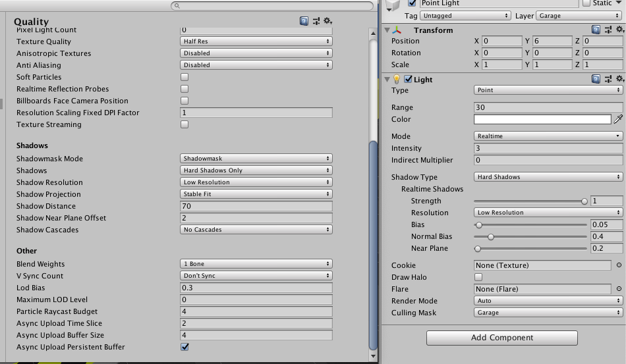Image resolution: width=626 pixels, height=364 pixels.
Task: Open Transform component gear menu
Action: [x=619, y=29]
